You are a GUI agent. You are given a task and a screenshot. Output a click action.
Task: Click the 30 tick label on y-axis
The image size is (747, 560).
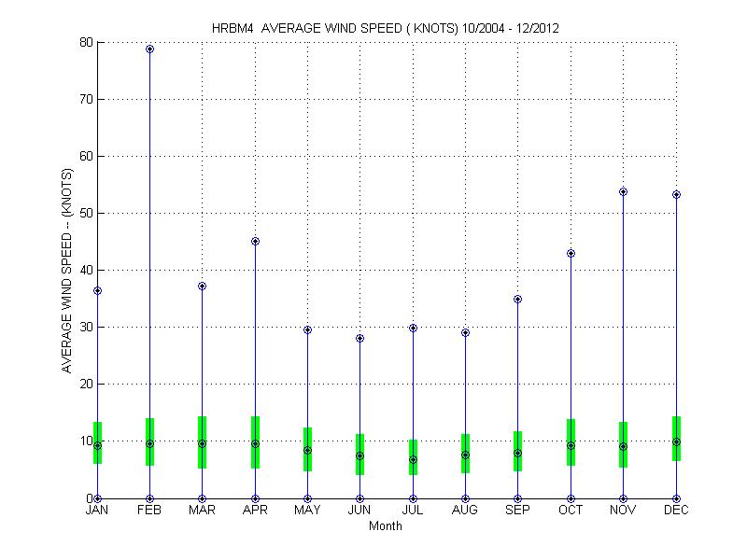coord(86,328)
